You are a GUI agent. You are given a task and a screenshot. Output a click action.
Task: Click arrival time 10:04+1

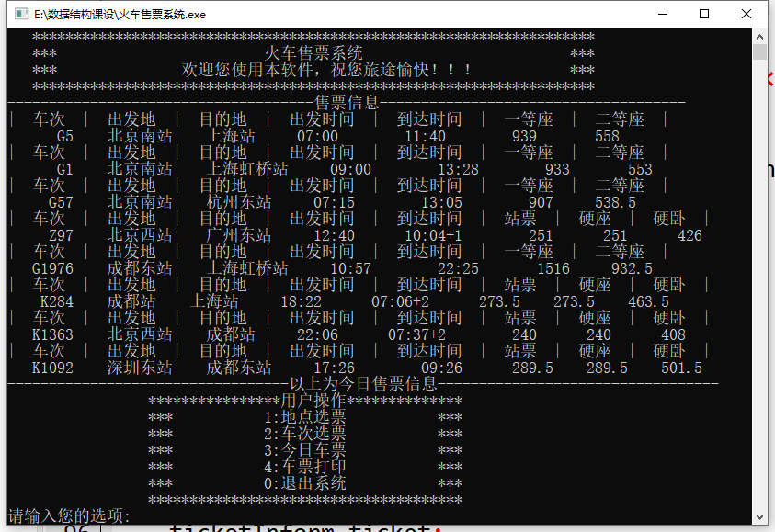tap(433, 235)
